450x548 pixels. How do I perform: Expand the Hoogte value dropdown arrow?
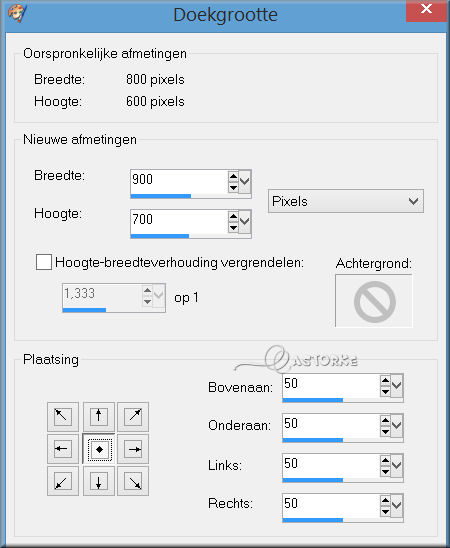[x=245, y=221]
